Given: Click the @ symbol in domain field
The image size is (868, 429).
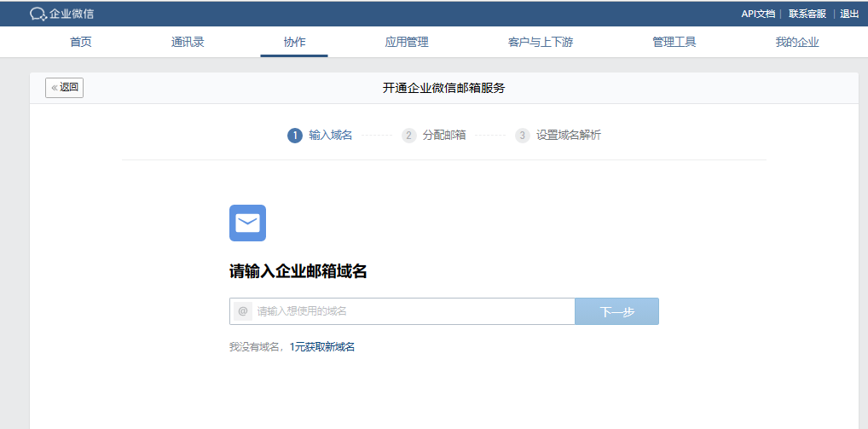Looking at the screenshot, I should [x=243, y=311].
